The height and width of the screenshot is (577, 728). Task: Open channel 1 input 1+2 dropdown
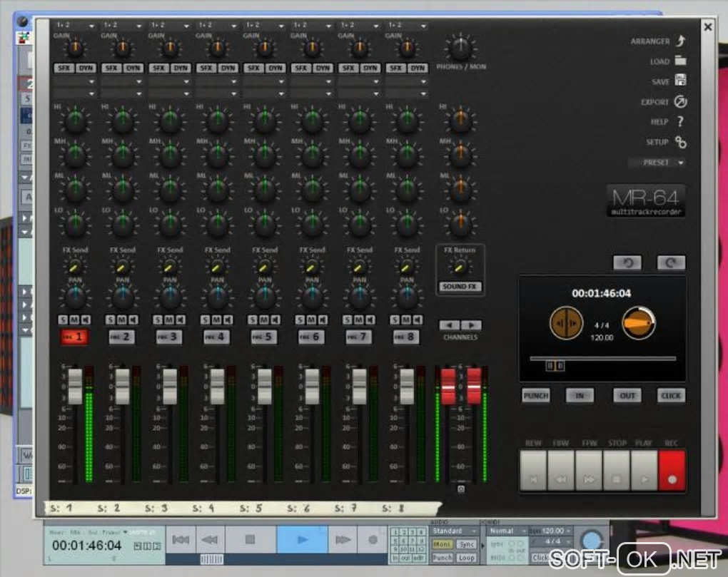tap(75, 26)
